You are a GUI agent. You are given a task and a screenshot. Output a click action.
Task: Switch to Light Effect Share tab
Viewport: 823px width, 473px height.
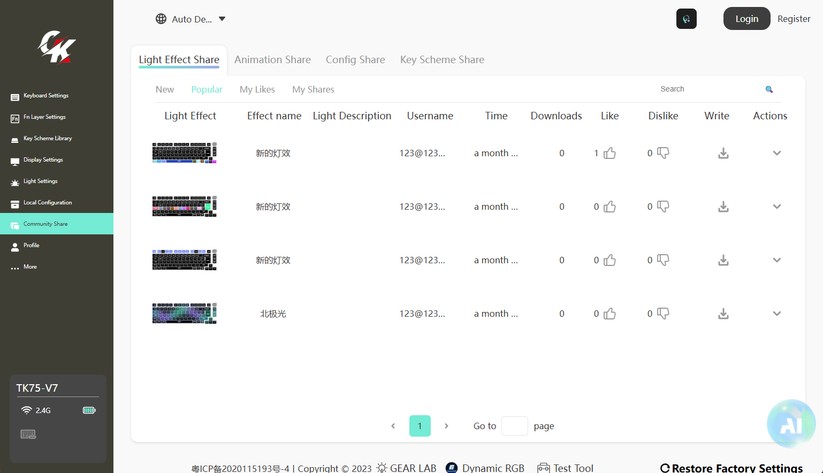[179, 60]
